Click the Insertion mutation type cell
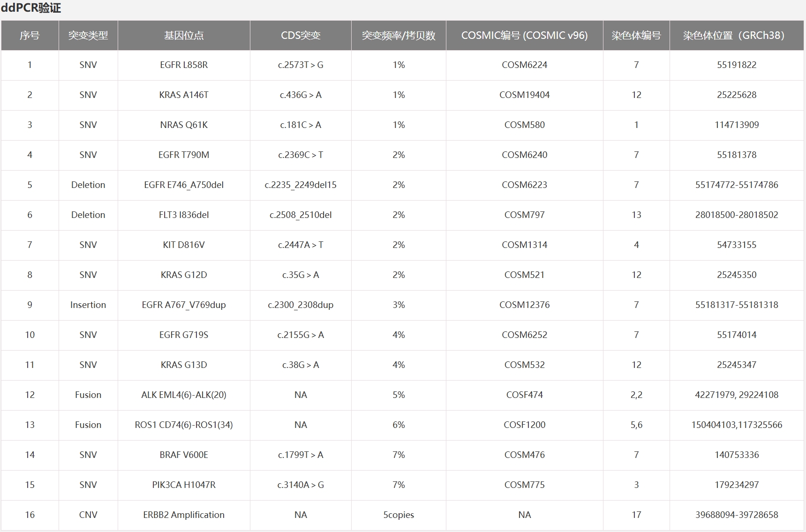This screenshot has width=806, height=532. tap(88, 305)
